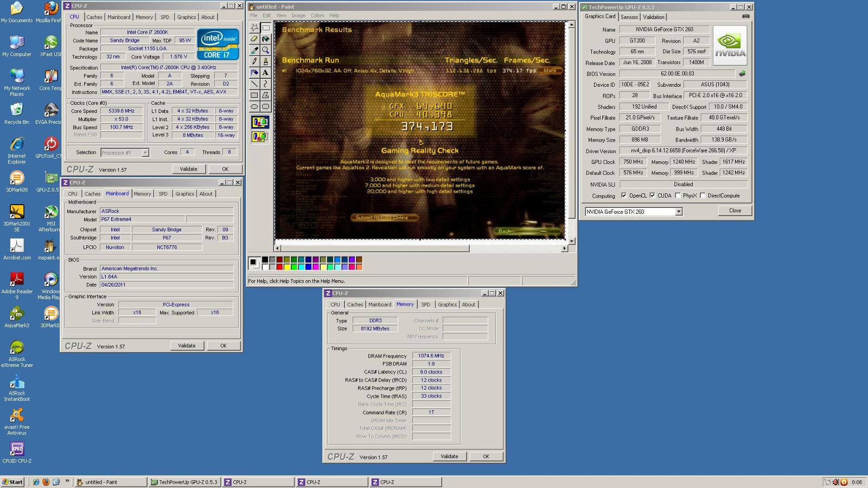Open the Colors menu in Paint

tap(317, 16)
